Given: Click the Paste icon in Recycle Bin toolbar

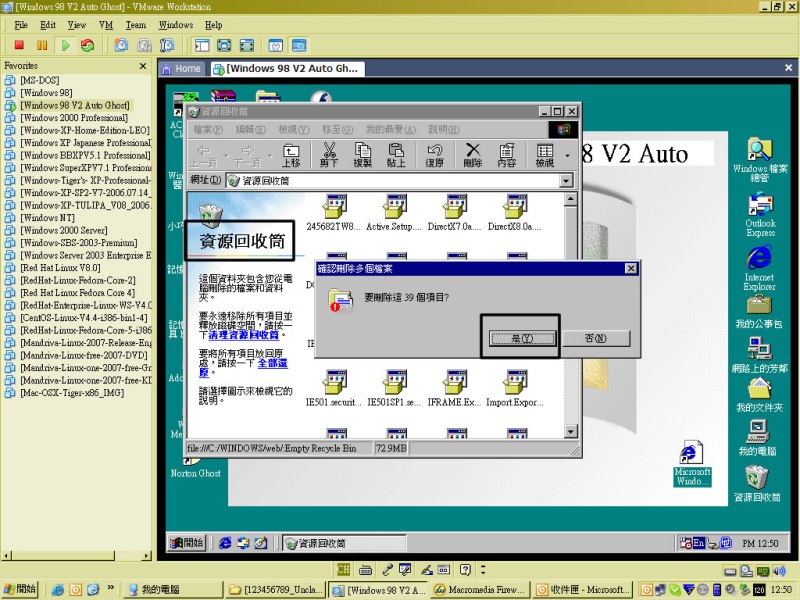Looking at the screenshot, I should [396, 155].
